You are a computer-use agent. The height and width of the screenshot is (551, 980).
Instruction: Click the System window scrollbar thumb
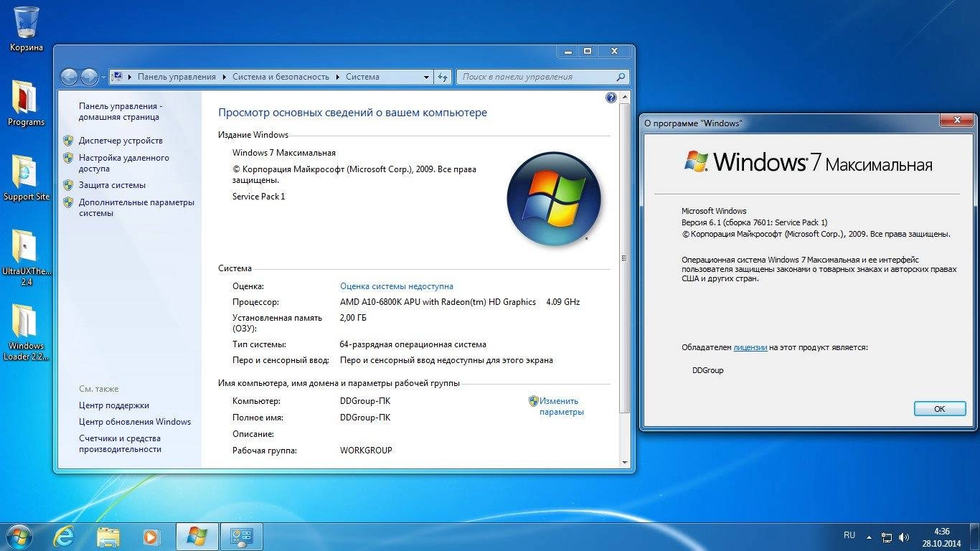pyautogui.click(x=625, y=258)
